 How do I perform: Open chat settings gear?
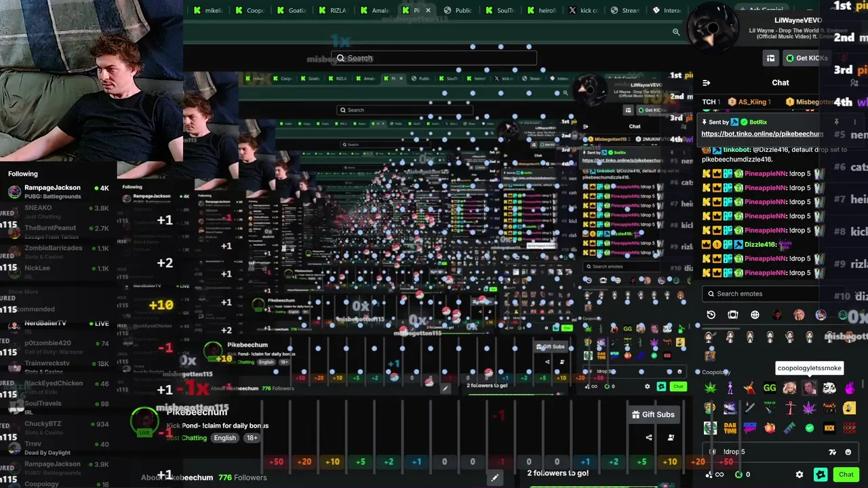(800, 474)
